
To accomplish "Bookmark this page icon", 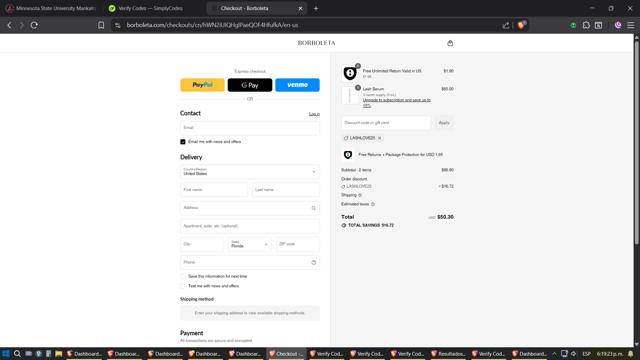I will point(101,25).
